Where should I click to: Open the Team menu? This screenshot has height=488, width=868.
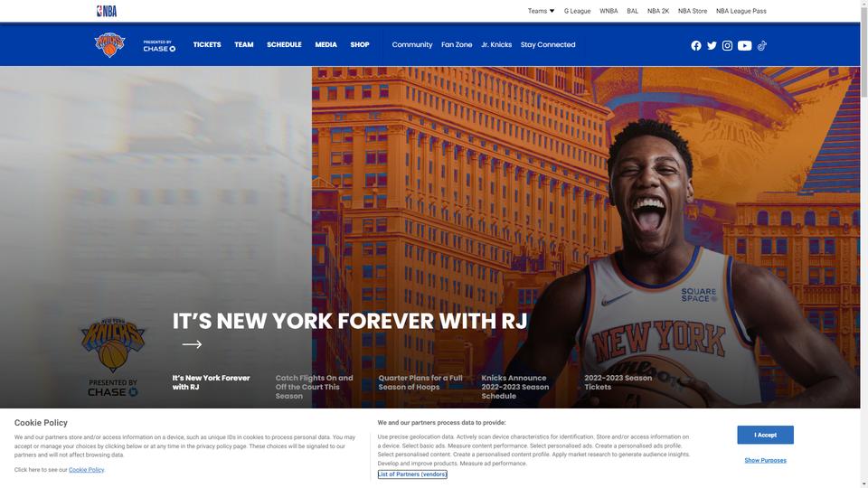coord(243,45)
